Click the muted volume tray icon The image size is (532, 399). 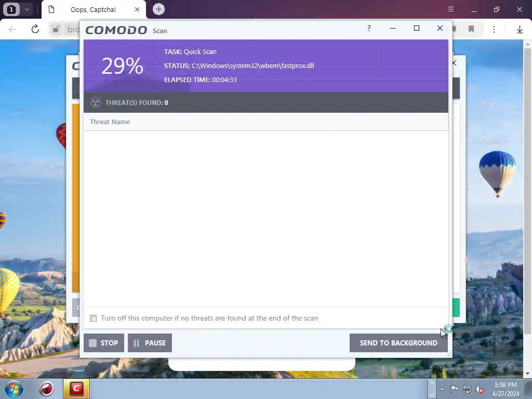click(480, 389)
